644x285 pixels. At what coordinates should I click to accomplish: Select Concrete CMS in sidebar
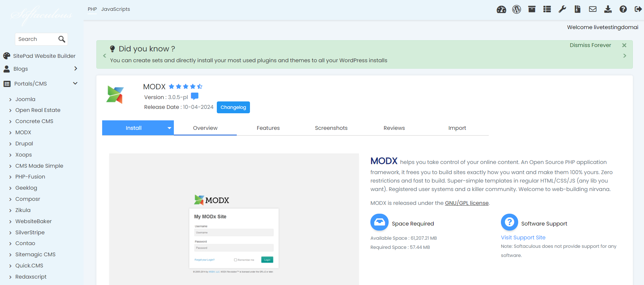(34, 121)
